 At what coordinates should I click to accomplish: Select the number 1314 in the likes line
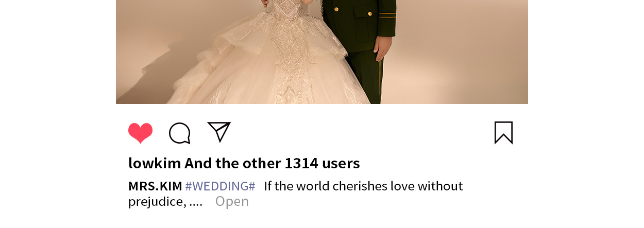pyautogui.click(x=301, y=164)
